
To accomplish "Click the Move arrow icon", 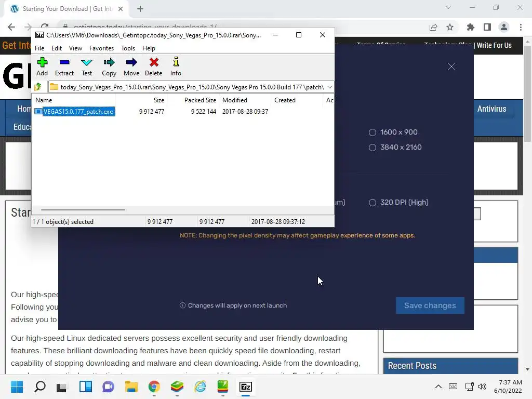I will [131, 66].
